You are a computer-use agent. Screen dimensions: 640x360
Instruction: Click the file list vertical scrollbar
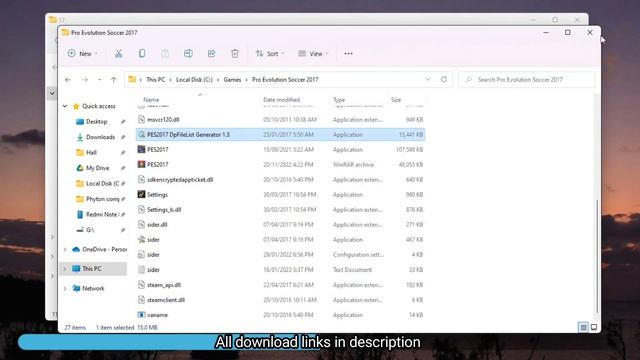[597, 256]
